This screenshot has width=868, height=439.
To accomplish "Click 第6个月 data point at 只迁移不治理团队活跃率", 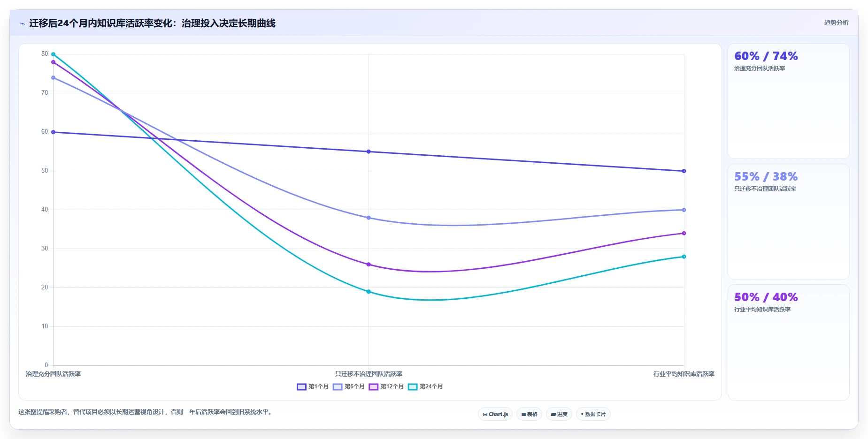I will pos(369,218).
